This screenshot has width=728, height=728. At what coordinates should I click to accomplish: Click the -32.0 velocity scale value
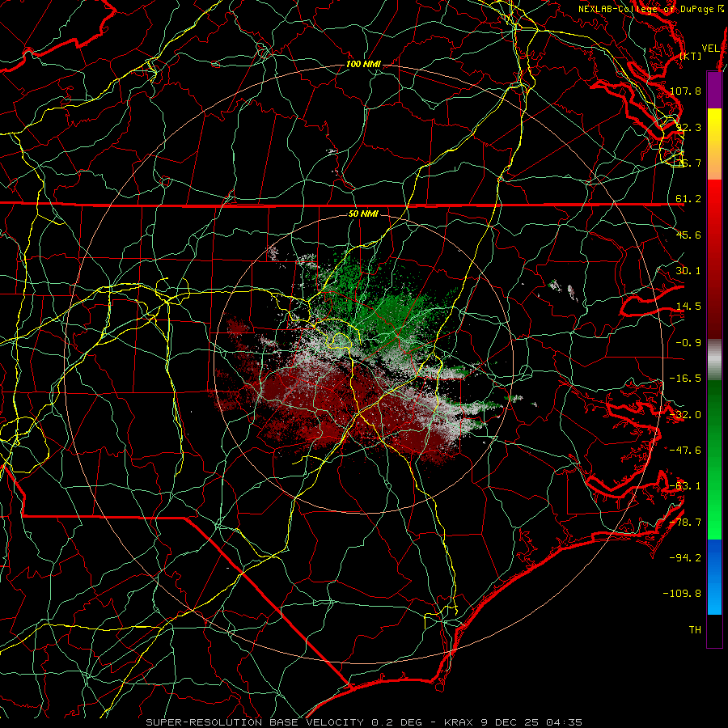coord(685,415)
